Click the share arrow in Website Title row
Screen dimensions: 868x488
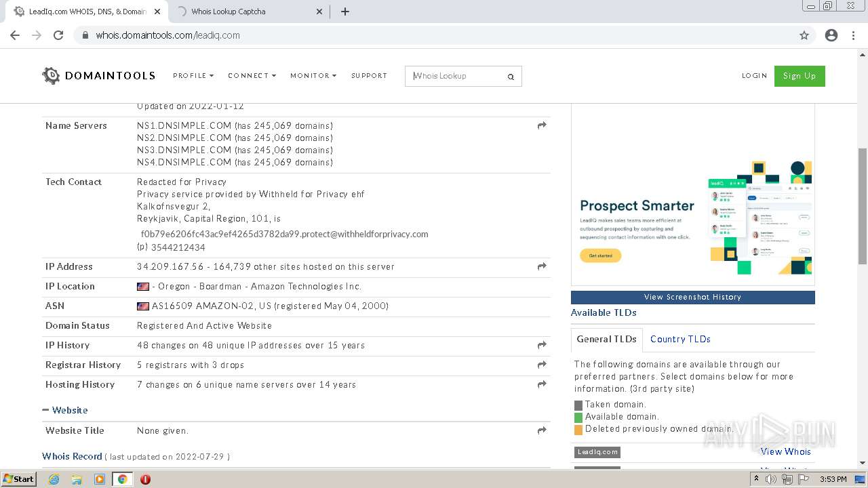click(x=542, y=430)
